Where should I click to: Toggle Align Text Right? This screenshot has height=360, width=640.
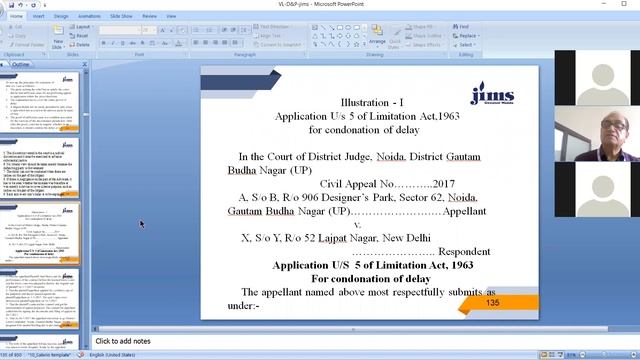point(215,43)
